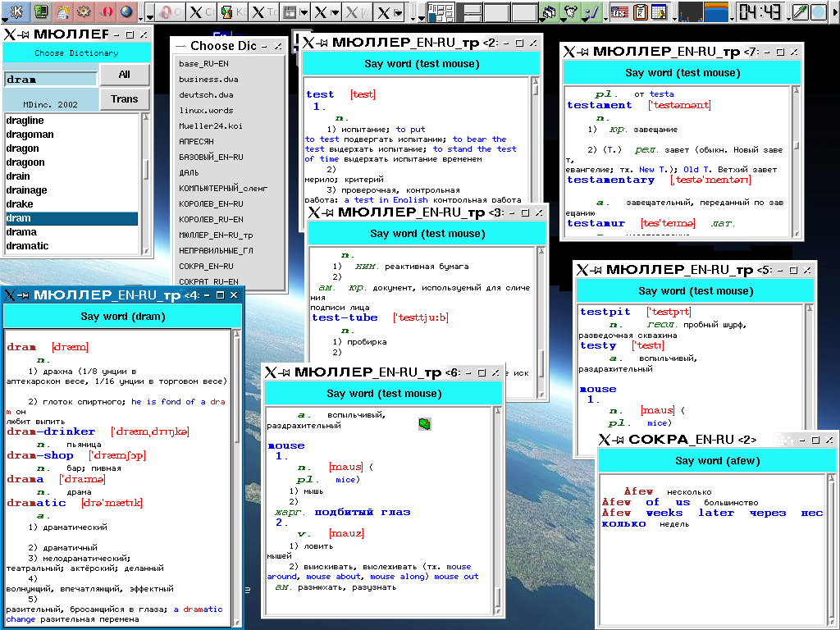Click Say word button in window <2

pyautogui.click(x=422, y=64)
